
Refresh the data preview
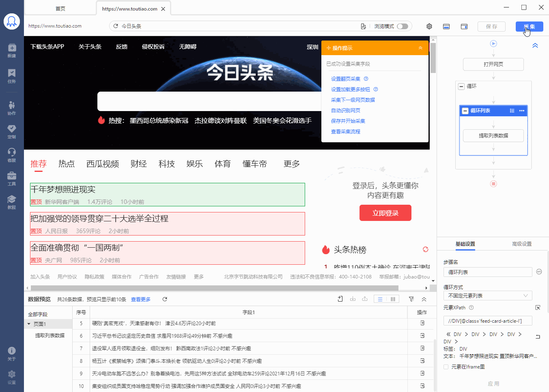tap(165, 299)
